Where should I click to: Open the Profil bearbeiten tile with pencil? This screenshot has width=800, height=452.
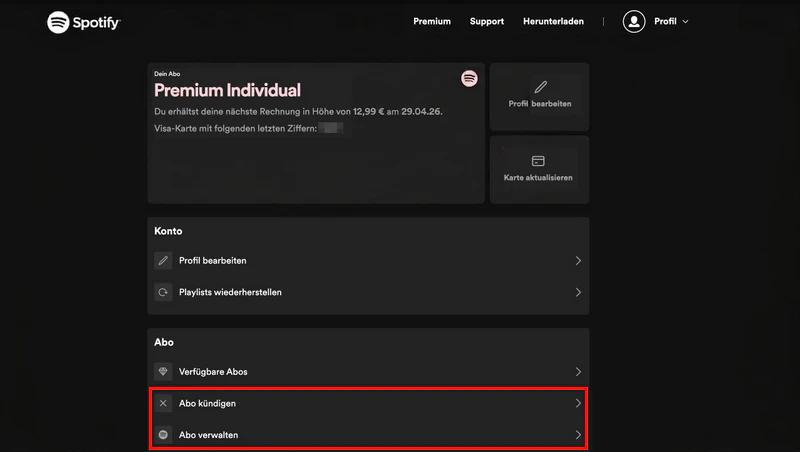[539, 96]
